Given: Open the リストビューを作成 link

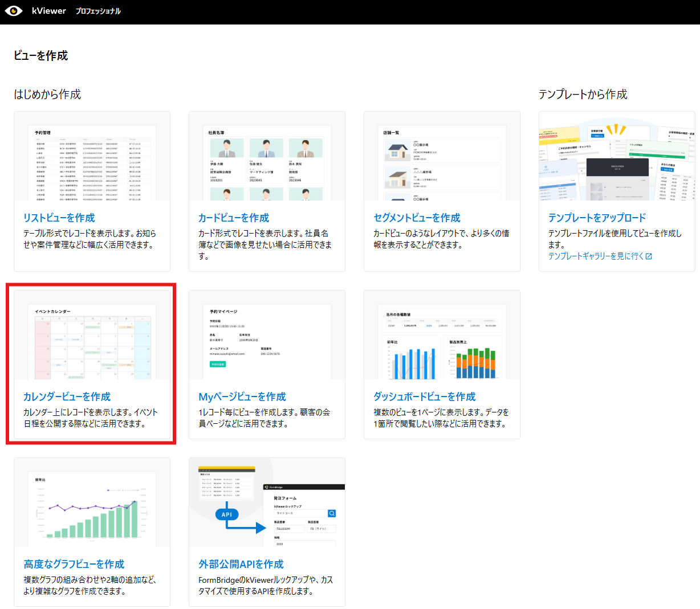Looking at the screenshot, I should [59, 218].
